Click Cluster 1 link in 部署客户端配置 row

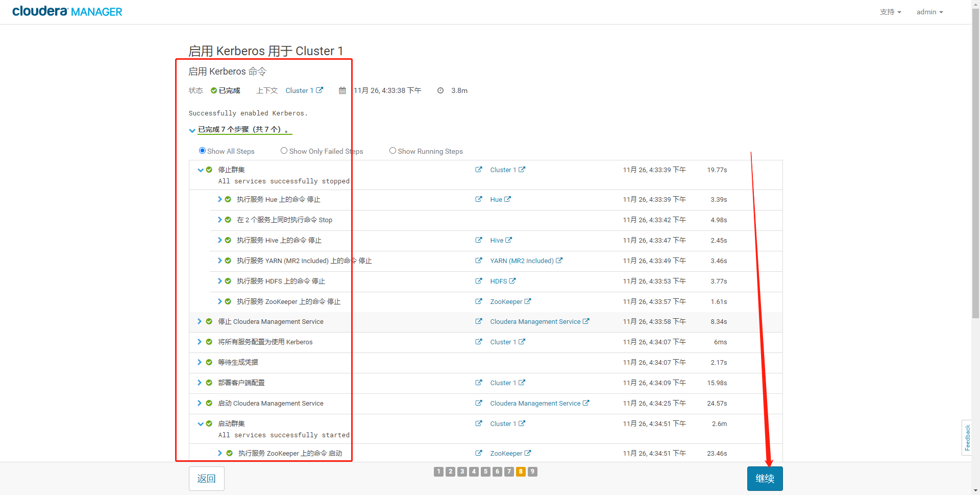[507, 383]
